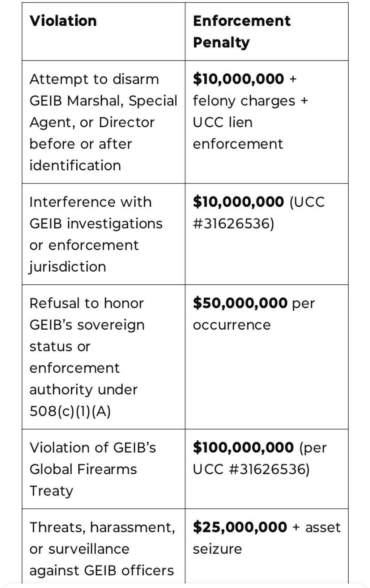
Task: Click the Enforcement Penalty column header
Action: 241,31
